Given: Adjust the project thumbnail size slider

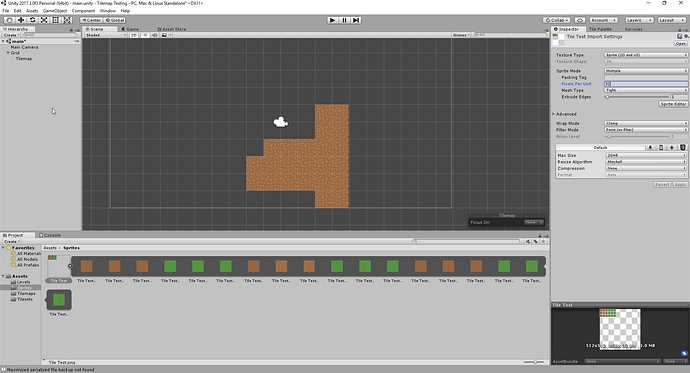Looking at the screenshot, I should click(533, 362).
